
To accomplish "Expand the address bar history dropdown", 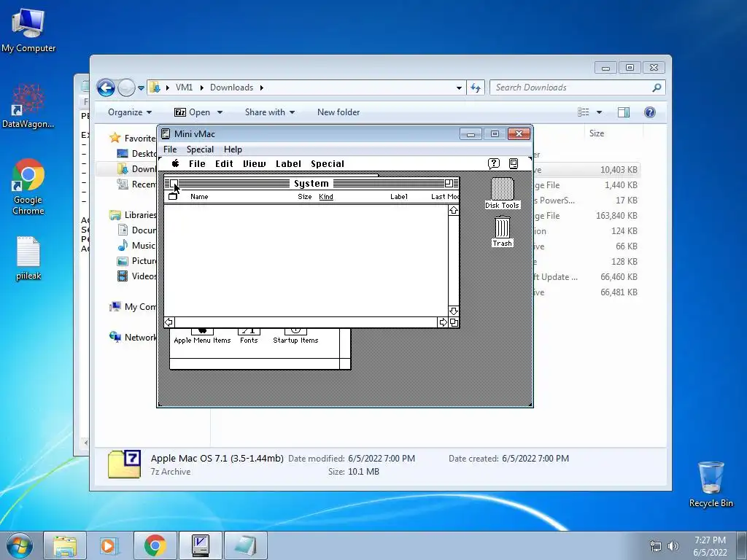I will click(x=459, y=87).
